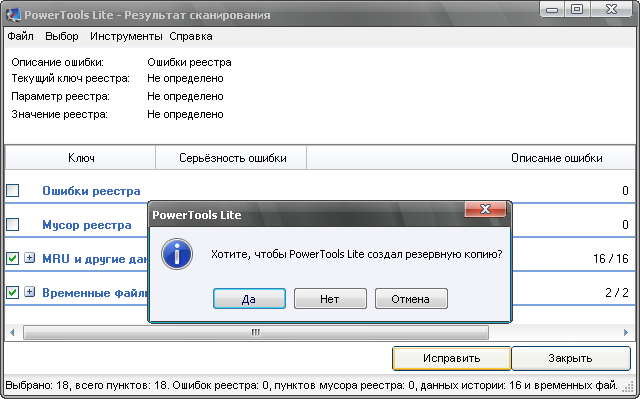Decline backup with Нет button

click(x=330, y=299)
